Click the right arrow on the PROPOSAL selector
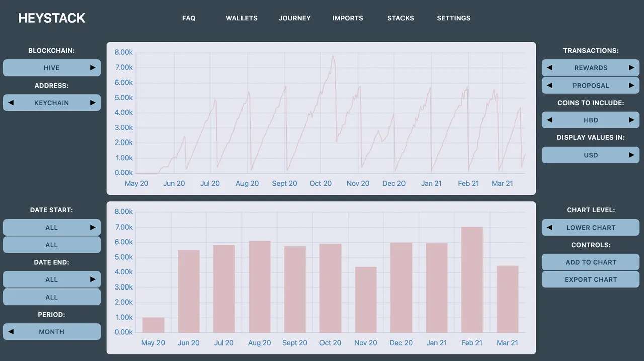This screenshot has height=361, width=644. pyautogui.click(x=631, y=86)
